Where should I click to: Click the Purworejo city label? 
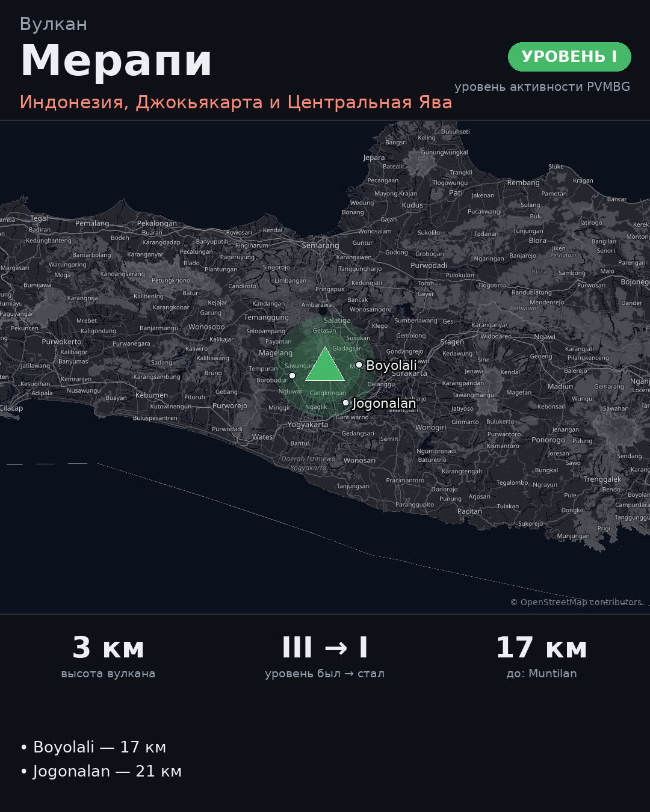tap(230, 406)
